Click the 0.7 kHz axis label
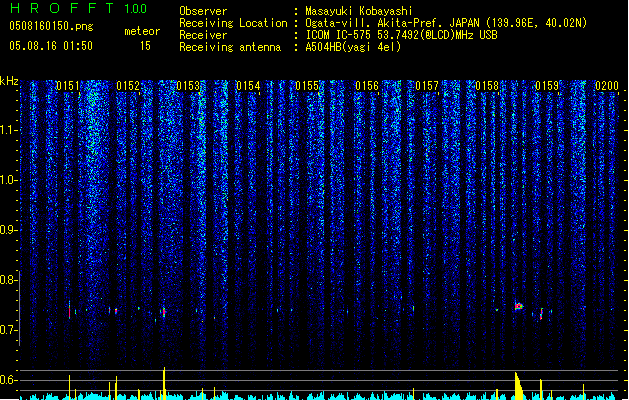 click(x=9, y=330)
